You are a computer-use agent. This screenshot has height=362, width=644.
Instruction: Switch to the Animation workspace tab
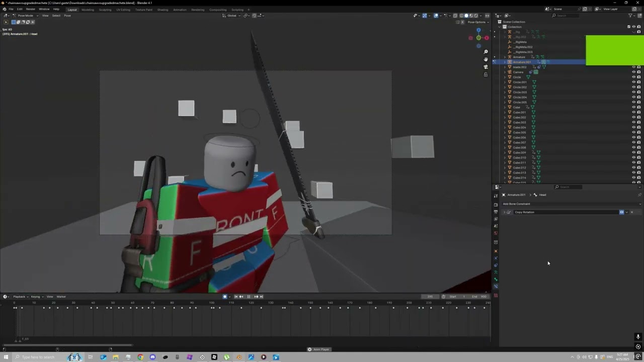pos(180,10)
